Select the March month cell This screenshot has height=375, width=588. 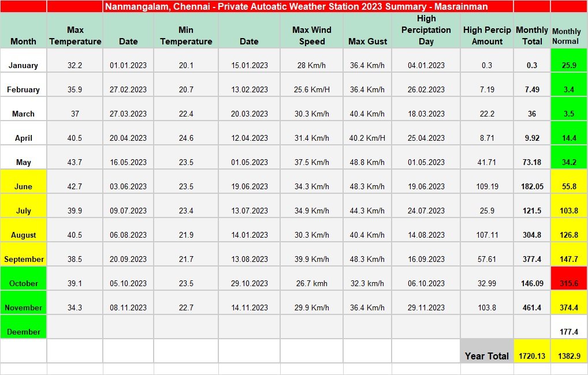tap(23, 108)
